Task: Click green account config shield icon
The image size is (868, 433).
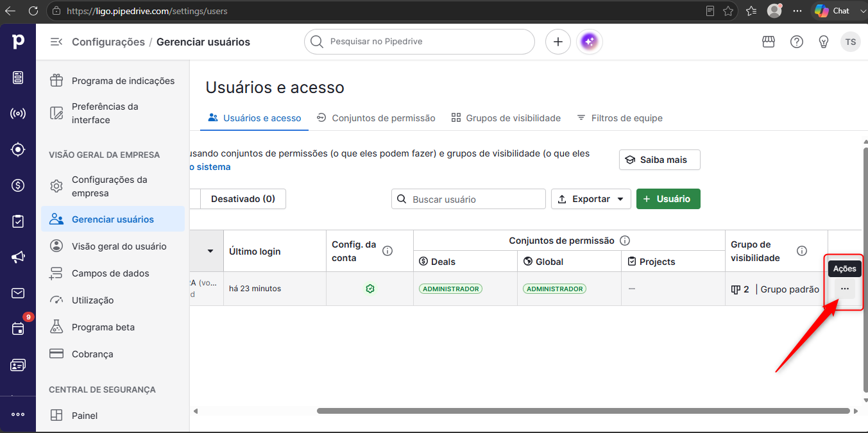Action: point(370,289)
